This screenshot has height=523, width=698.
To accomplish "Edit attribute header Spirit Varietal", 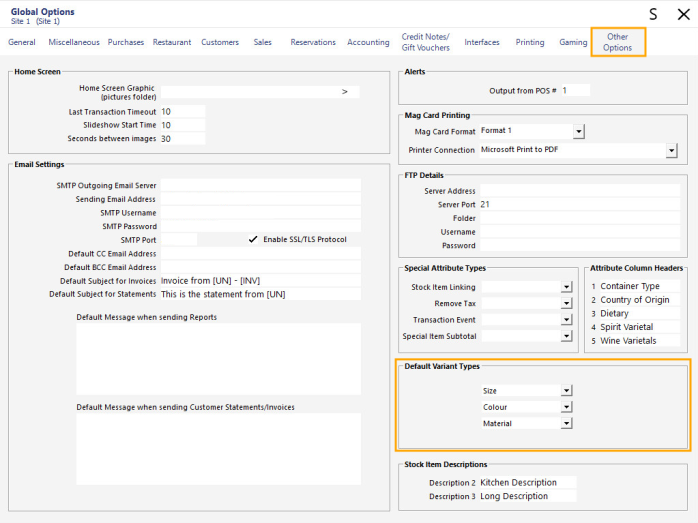I will point(639,327).
